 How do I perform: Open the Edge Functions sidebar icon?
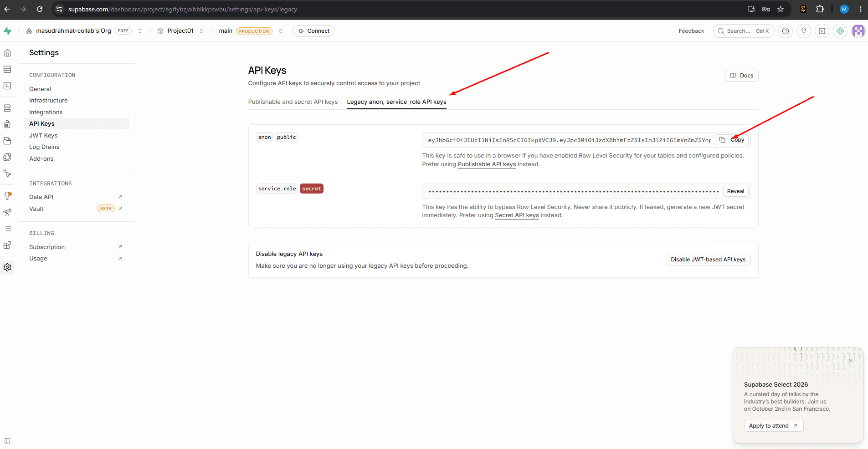[7, 157]
